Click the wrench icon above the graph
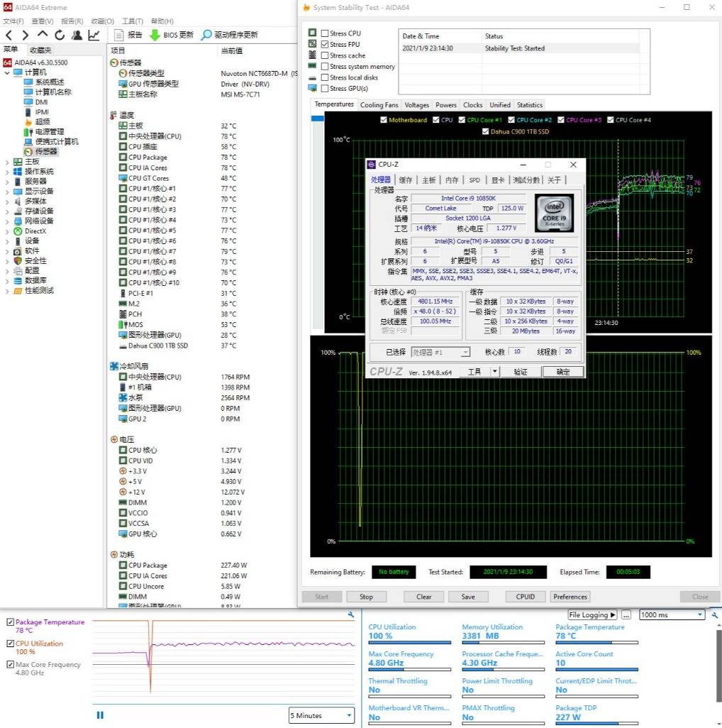 pos(351,614)
